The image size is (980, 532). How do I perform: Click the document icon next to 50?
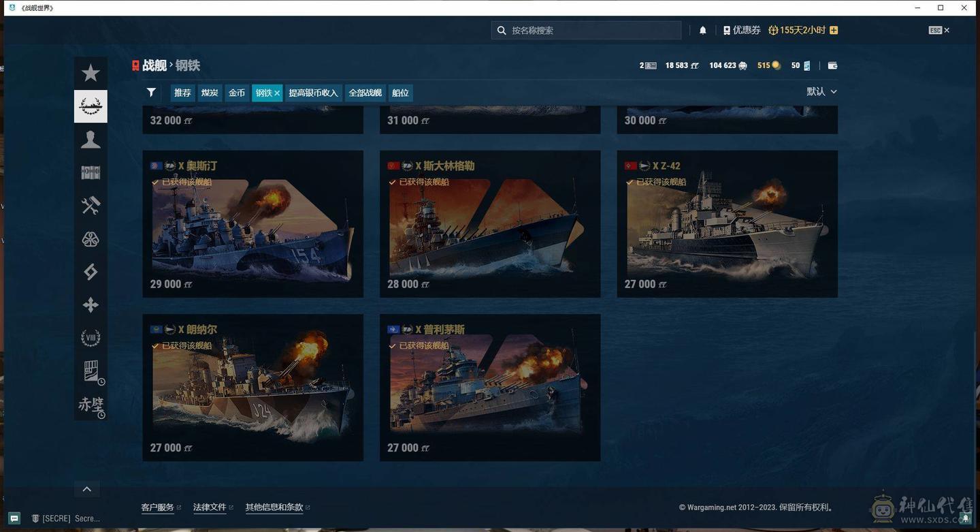click(806, 65)
